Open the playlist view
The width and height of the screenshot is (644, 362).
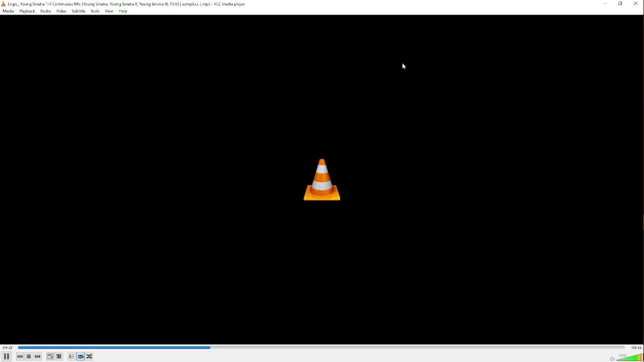[x=72, y=357]
